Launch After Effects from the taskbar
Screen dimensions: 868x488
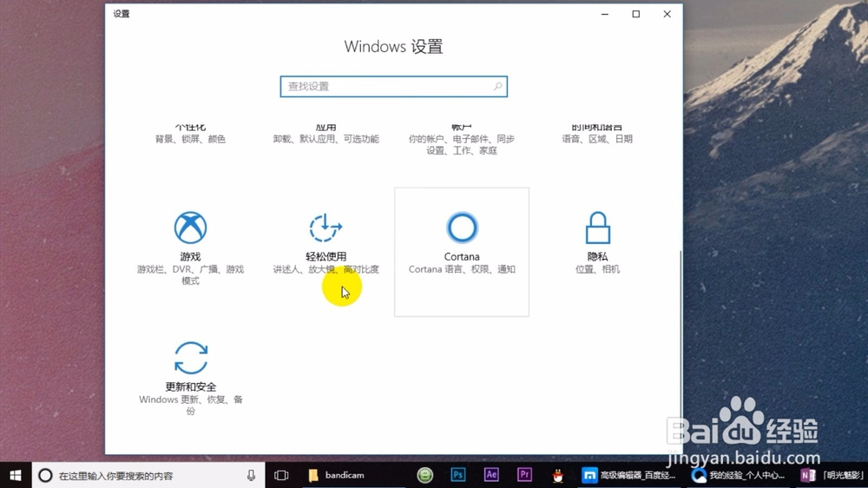coord(491,475)
